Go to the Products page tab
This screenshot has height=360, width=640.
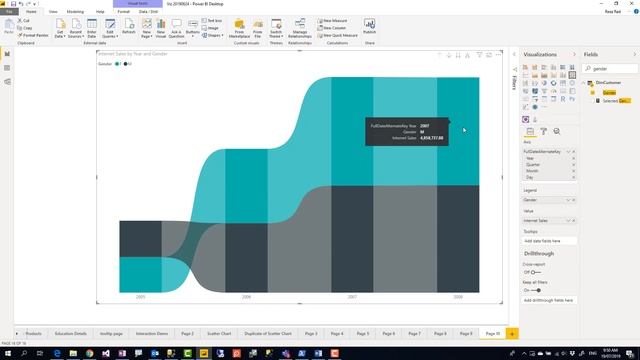point(33,333)
